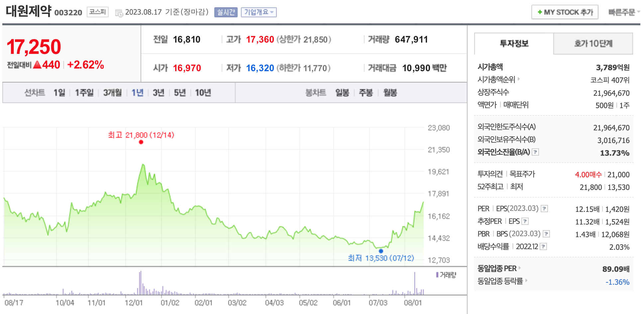The width and height of the screenshot is (644, 314).
Task: Click the help icon beside EPS(2023.03)
Action: click(x=544, y=209)
